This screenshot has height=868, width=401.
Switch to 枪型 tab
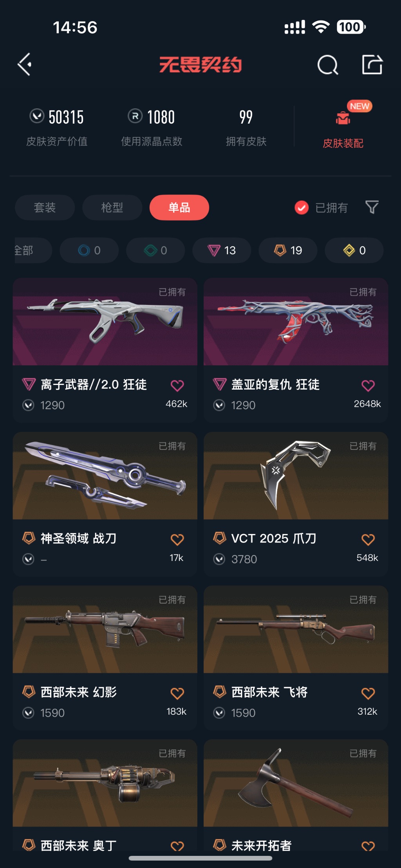(112, 207)
